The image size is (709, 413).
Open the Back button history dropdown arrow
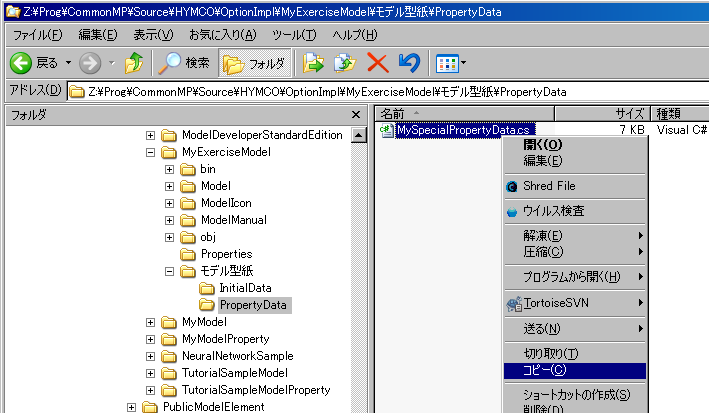click(x=68, y=63)
